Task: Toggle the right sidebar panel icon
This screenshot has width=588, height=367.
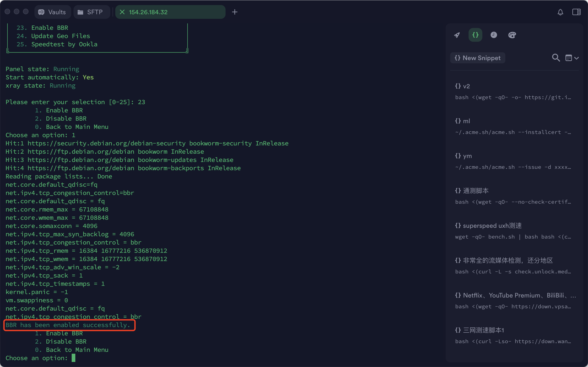Action: click(576, 12)
